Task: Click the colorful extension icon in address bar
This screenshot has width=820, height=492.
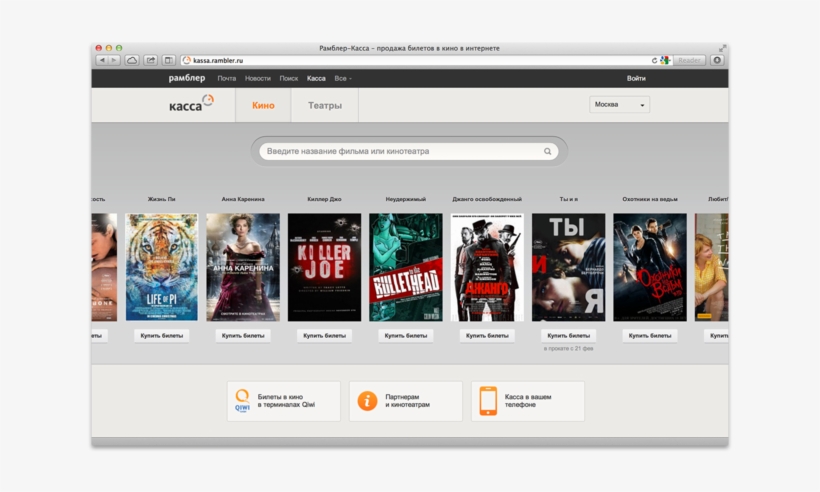Action: (665, 61)
